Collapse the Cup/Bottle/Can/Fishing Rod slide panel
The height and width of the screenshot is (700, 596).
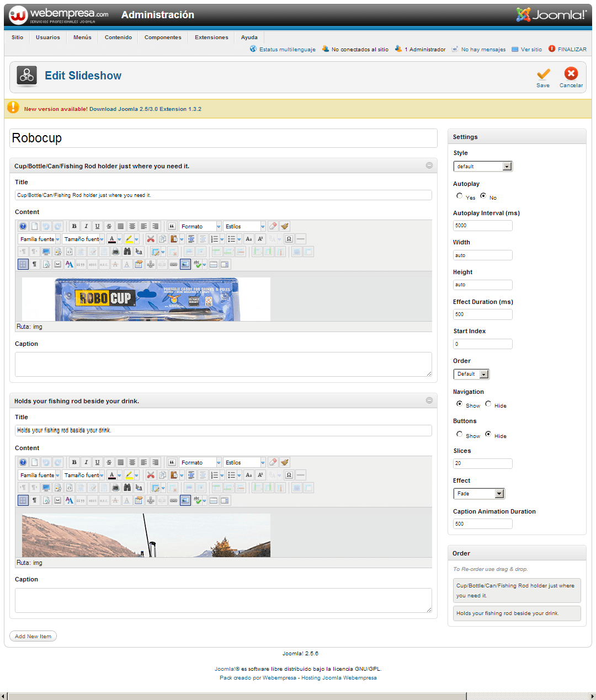coord(429,165)
